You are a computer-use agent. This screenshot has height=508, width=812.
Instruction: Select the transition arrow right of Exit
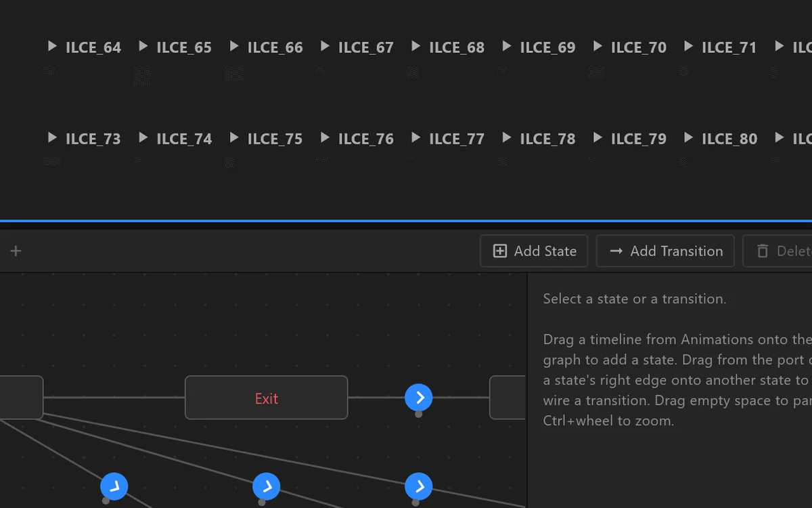[x=419, y=398]
